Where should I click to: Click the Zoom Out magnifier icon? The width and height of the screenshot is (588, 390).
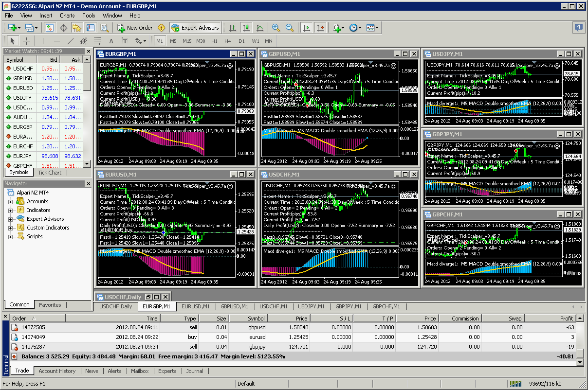coord(290,28)
